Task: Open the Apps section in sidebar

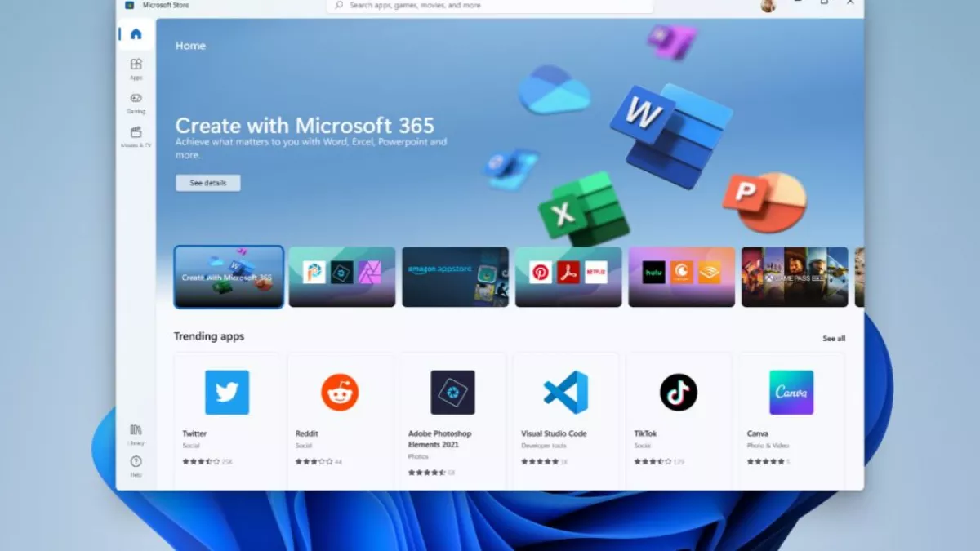Action: pos(136,68)
